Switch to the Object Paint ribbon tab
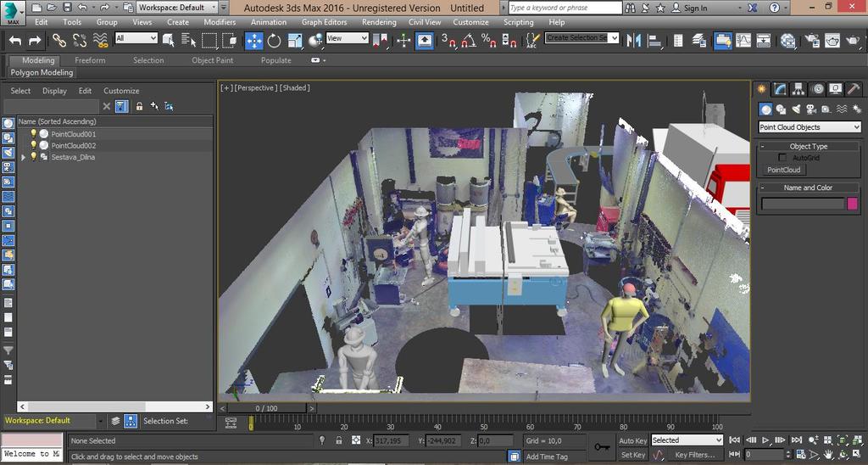 [213, 60]
